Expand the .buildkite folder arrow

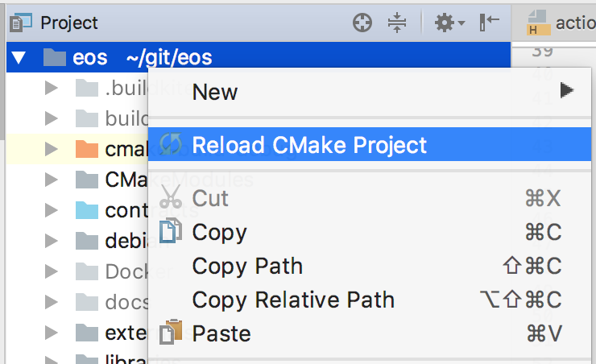51,88
